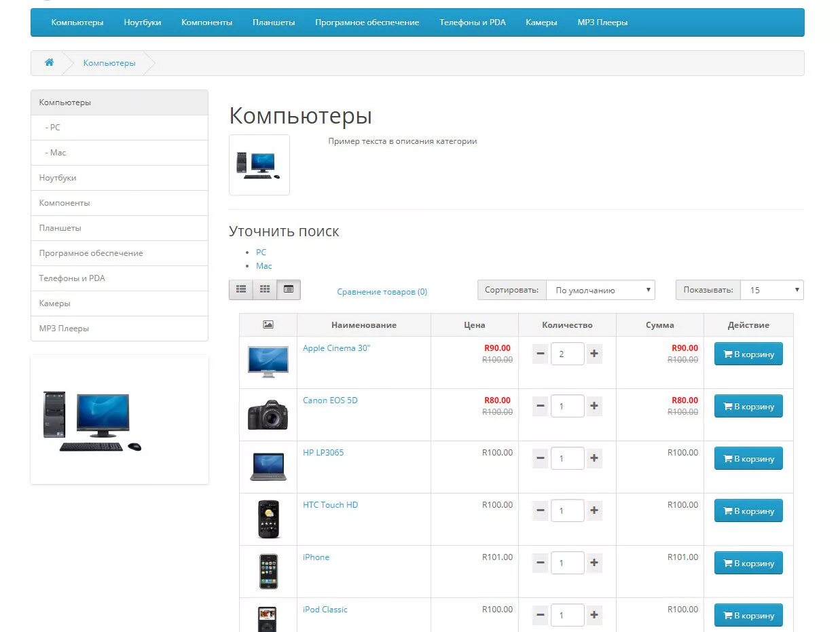Open Apple Cinema 30" product name link
The height and width of the screenshot is (632, 840).
tap(337, 348)
